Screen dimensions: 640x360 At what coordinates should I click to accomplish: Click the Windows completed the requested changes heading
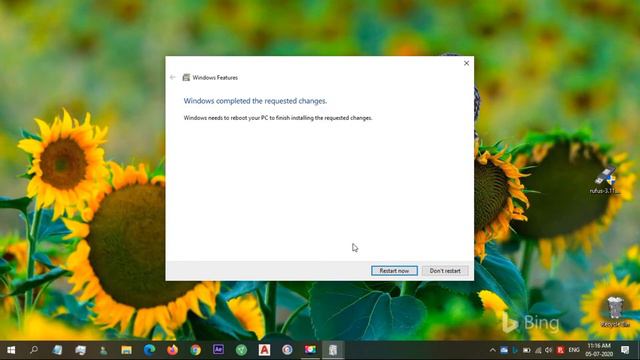click(x=255, y=101)
